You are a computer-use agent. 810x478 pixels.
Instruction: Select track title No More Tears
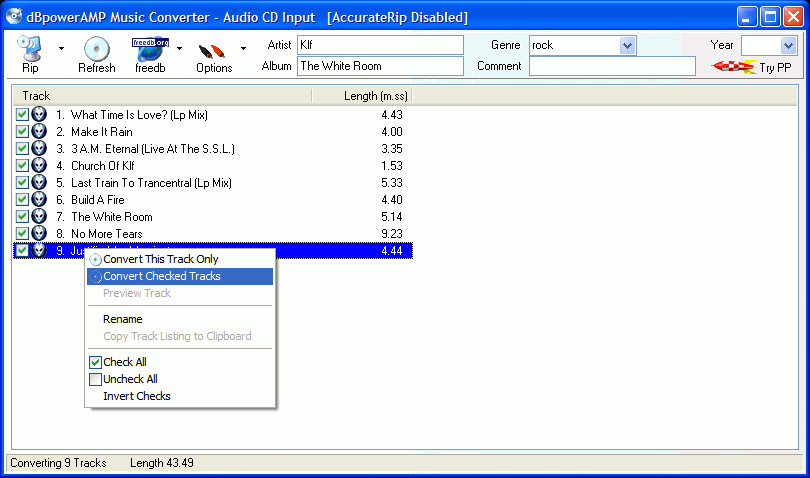click(x=106, y=234)
